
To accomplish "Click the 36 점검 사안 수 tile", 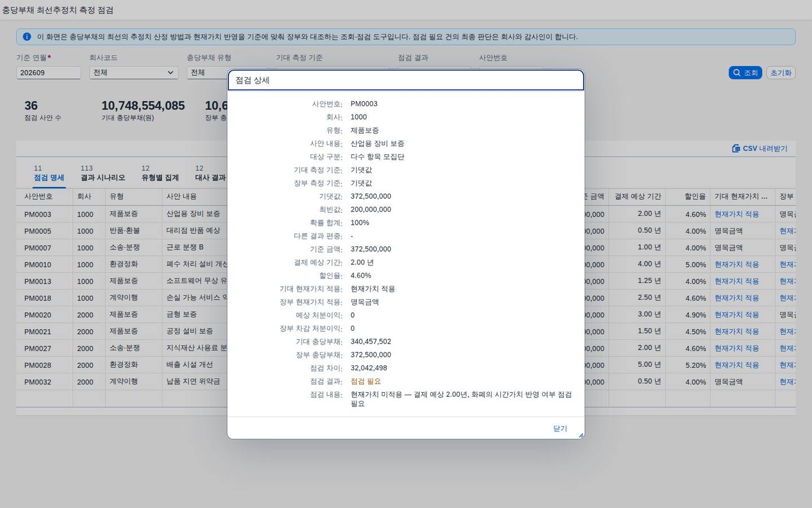I will (x=43, y=111).
